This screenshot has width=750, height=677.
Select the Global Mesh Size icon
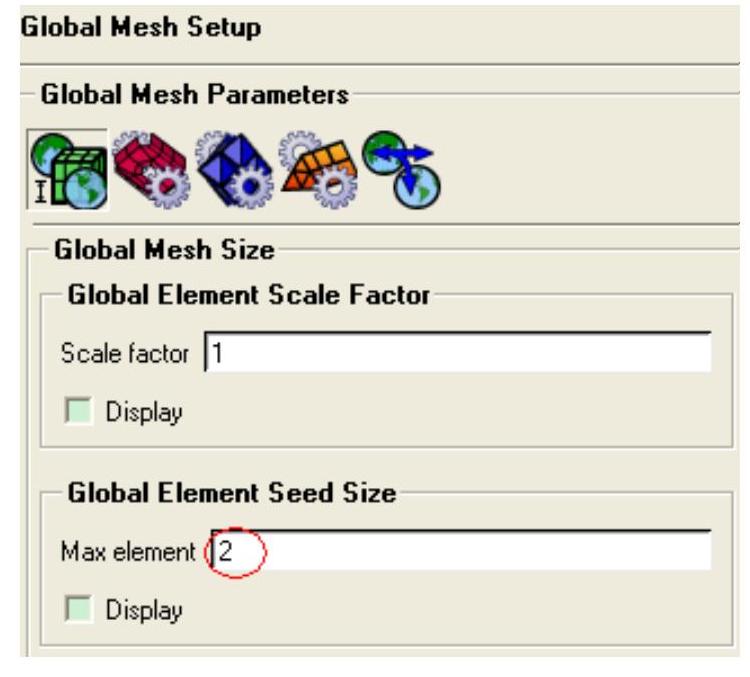click(x=68, y=169)
